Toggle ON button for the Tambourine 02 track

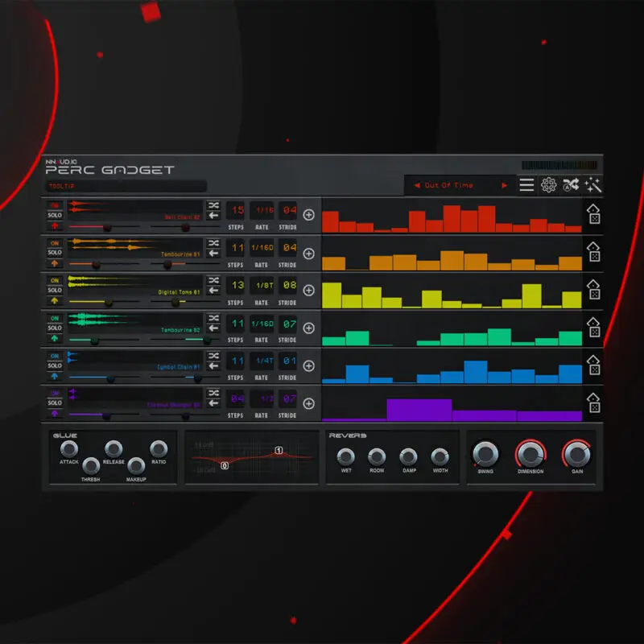55,318
